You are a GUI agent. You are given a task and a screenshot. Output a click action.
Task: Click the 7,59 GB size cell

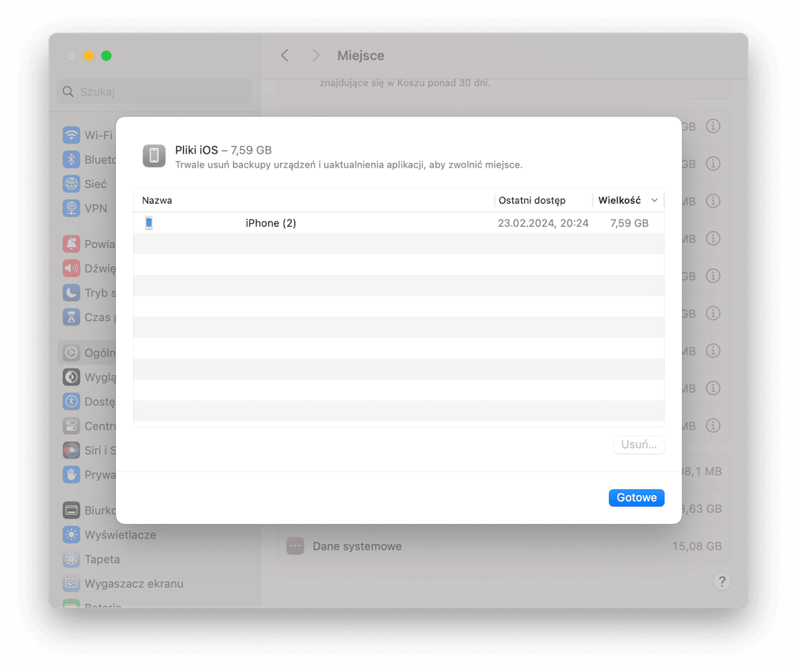tap(629, 223)
